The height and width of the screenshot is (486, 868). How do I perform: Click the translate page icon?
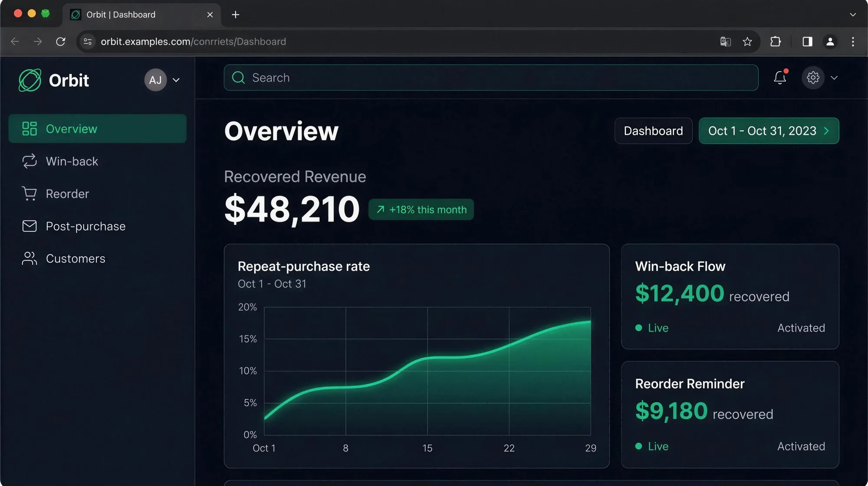[x=725, y=42]
